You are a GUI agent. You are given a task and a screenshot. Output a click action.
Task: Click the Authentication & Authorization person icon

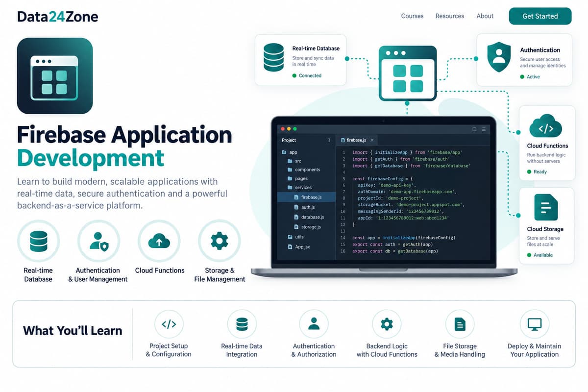coord(314,324)
